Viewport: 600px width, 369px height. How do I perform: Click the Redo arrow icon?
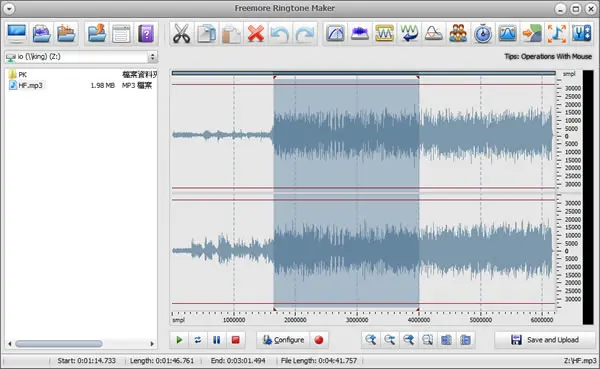tap(305, 33)
